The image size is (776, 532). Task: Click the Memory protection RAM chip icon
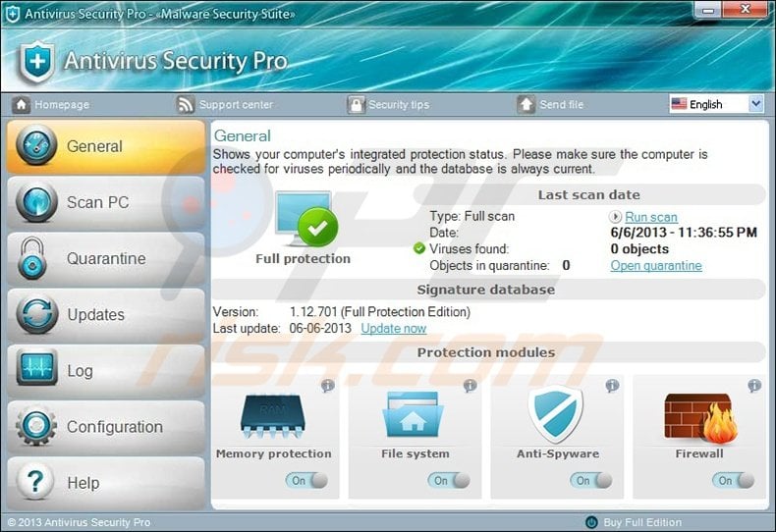273,416
